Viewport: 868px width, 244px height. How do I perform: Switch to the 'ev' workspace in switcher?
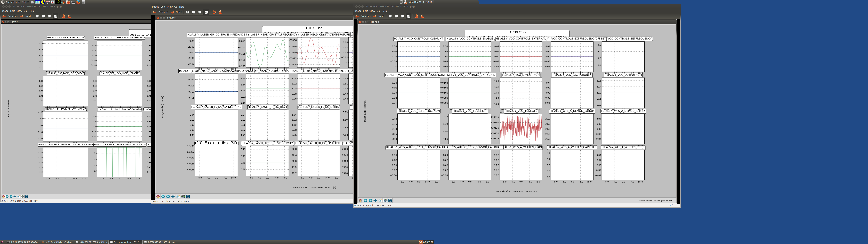pyautogui.click(x=428, y=242)
